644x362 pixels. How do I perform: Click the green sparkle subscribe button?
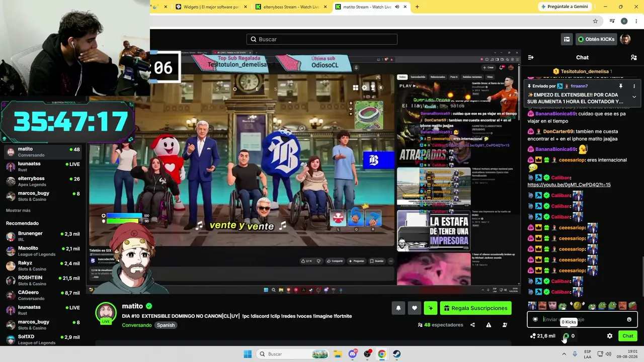point(431,308)
